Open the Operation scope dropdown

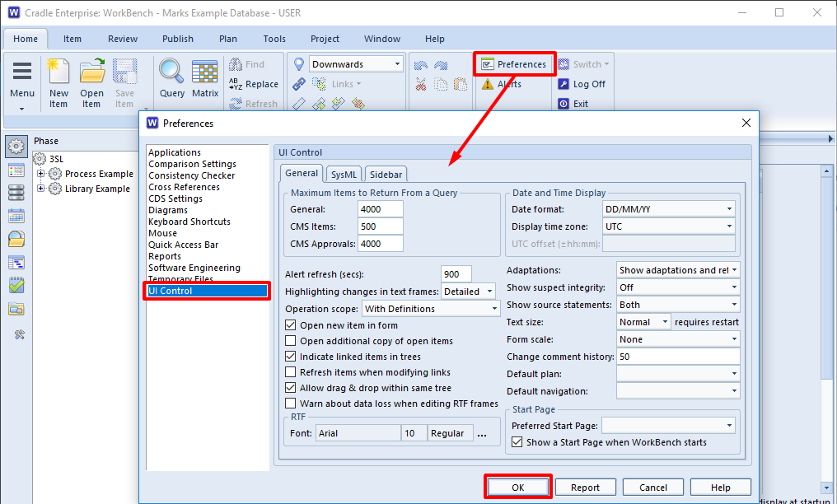tap(431, 308)
